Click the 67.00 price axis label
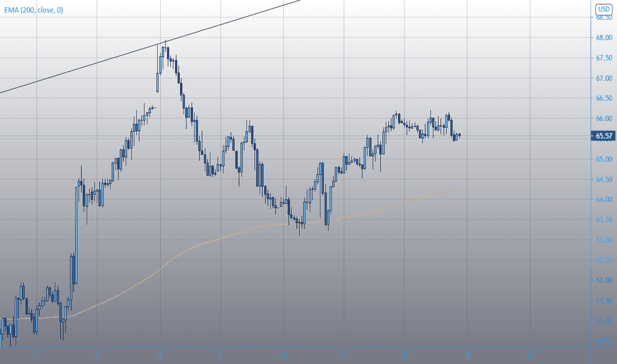Image resolution: width=617 pixels, height=364 pixels. pos(604,78)
